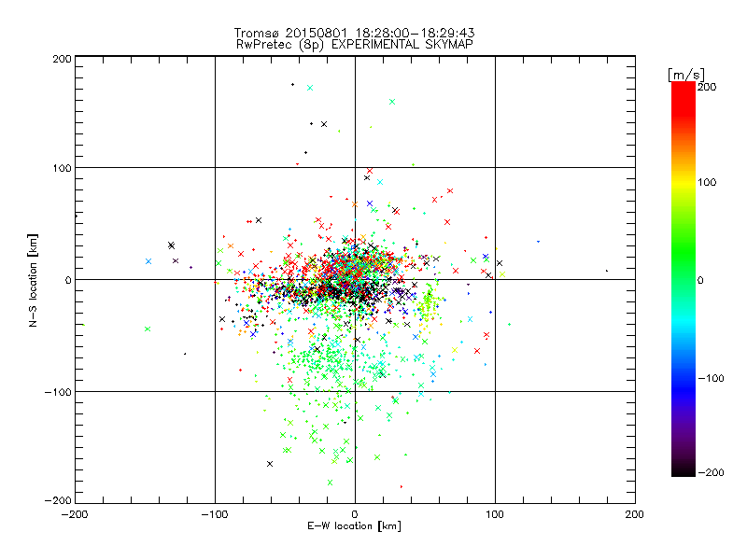Click the colorbar's "200" top label
Screen dimensions: 747x560
pyautogui.click(x=707, y=87)
